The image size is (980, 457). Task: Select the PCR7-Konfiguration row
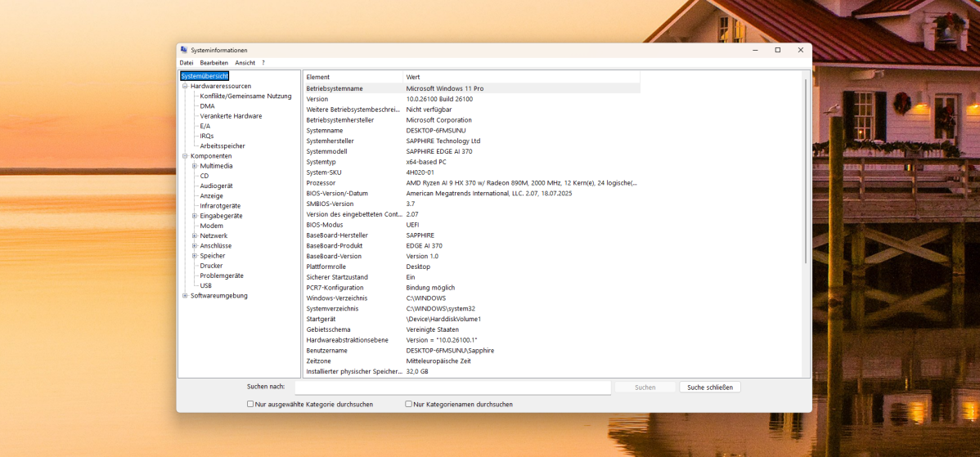pos(472,288)
